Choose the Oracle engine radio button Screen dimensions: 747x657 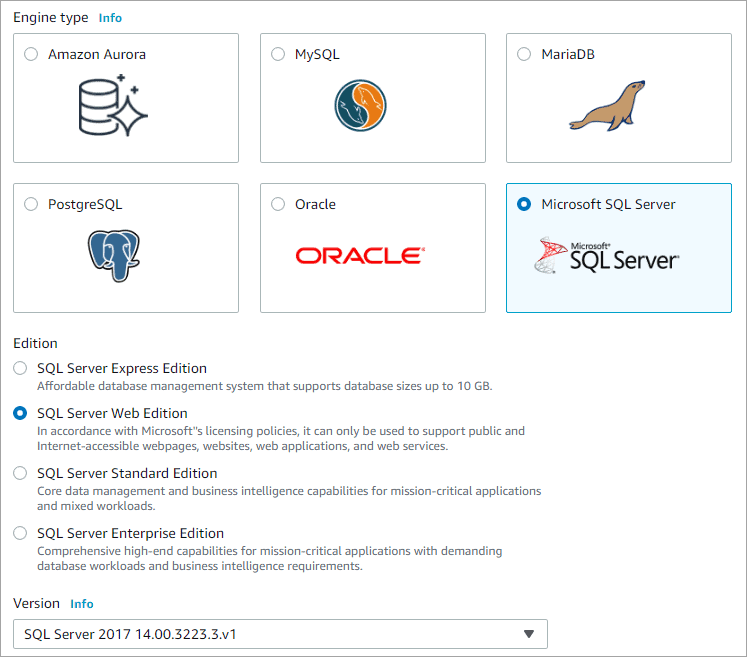point(278,204)
